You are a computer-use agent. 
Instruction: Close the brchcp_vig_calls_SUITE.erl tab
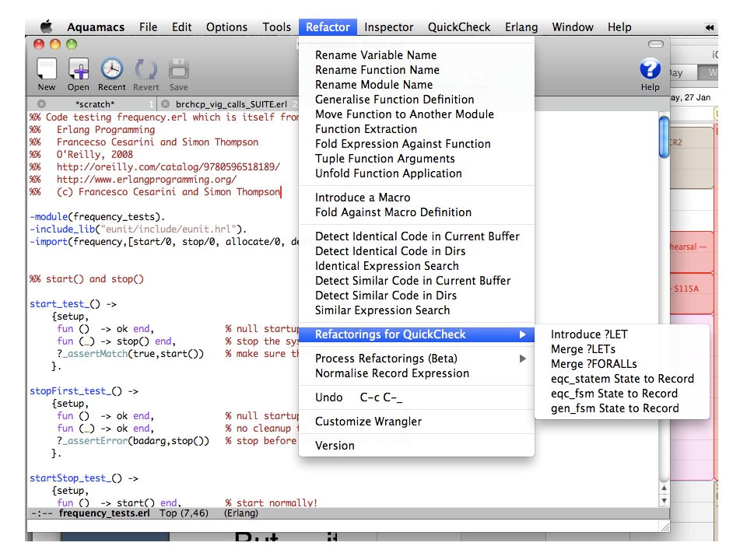click(165, 103)
